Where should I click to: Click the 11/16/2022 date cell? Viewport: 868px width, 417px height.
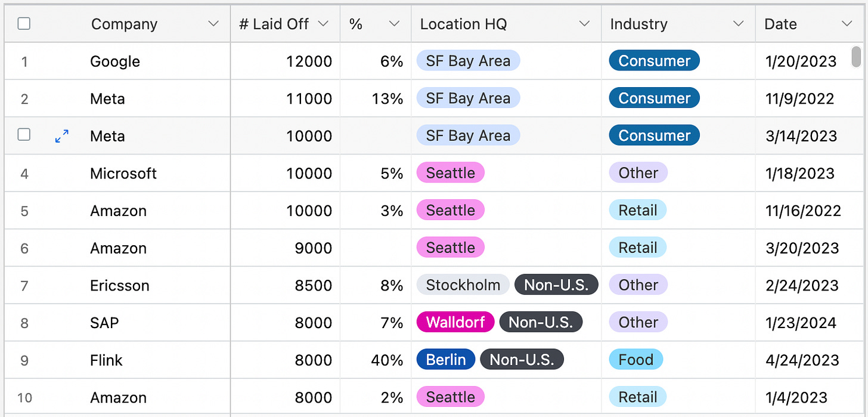804,211
